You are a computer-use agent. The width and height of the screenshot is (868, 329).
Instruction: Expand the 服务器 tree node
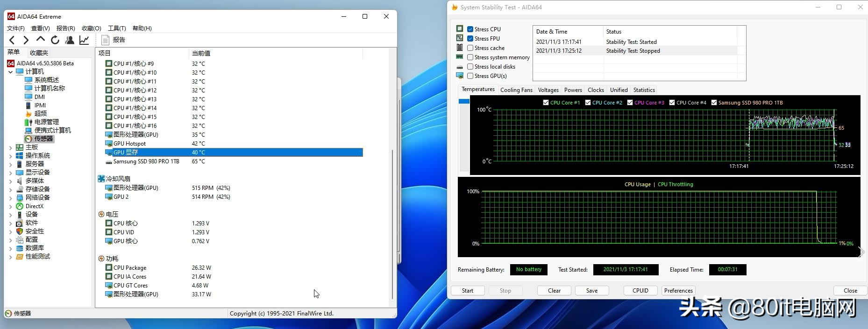10,164
